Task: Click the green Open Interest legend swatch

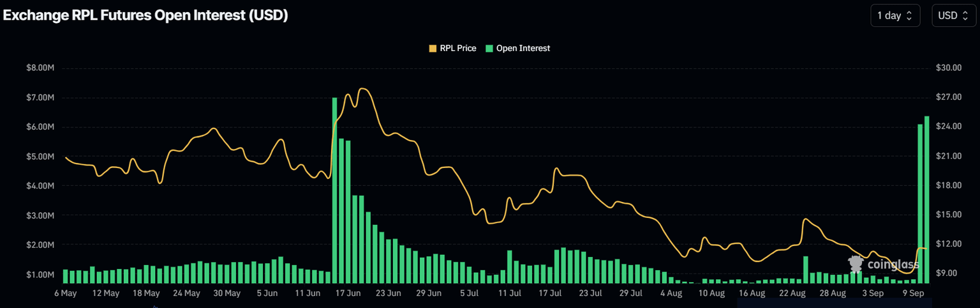Action: [489, 48]
